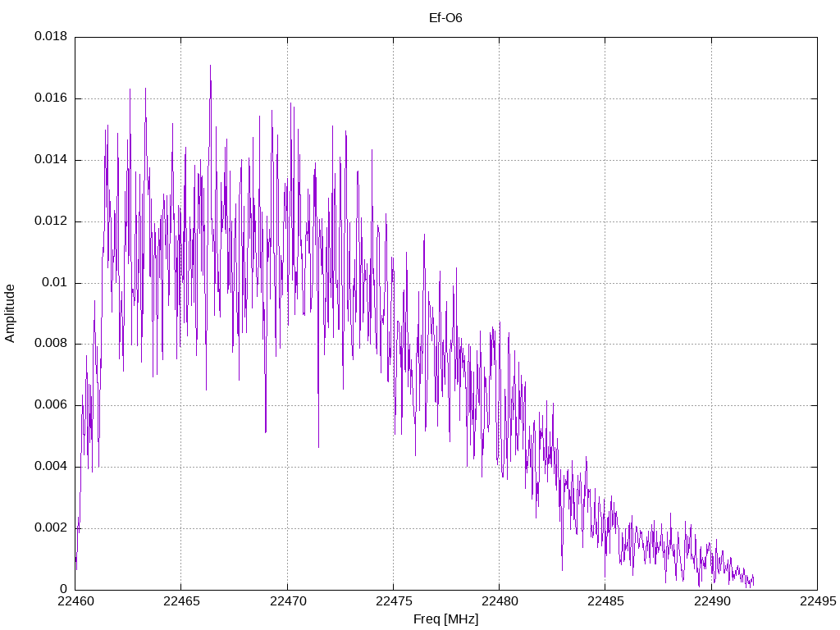
Task: Click x-axis tick label 22465
Action: pos(181,601)
